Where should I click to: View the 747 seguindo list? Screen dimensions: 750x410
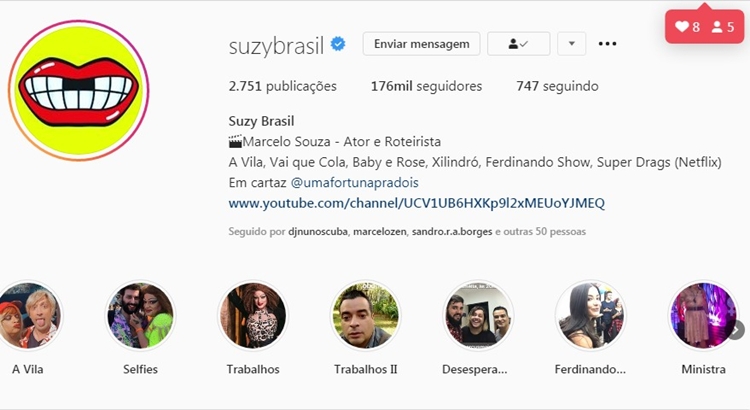[557, 86]
